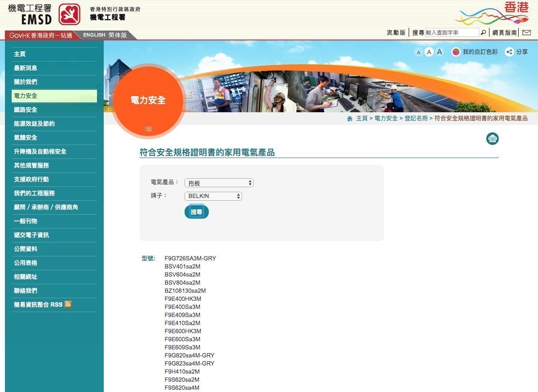The height and width of the screenshot is (392, 538).
Task: Click model F9E409Sa3M
Action: point(182,315)
